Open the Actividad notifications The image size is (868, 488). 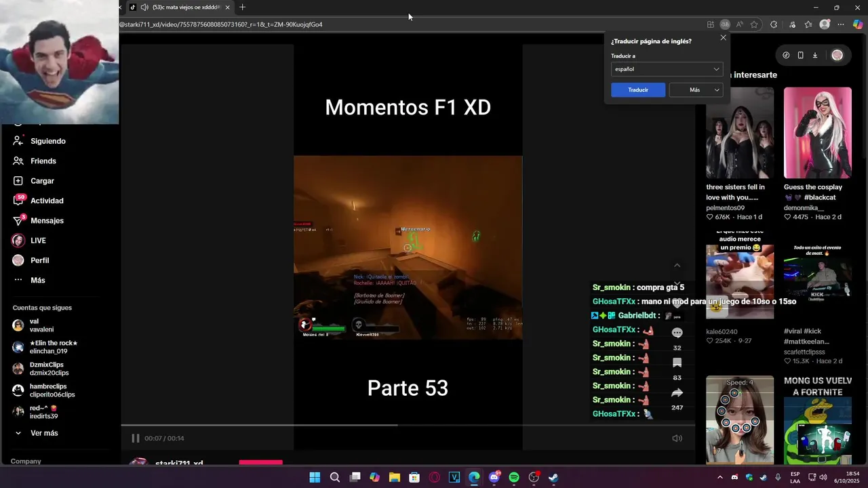[x=38, y=201]
